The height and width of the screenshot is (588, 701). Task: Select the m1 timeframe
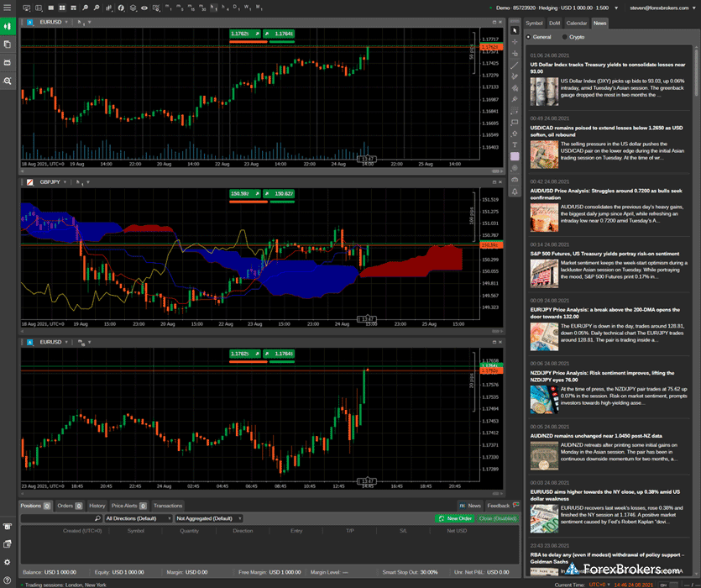click(x=169, y=8)
